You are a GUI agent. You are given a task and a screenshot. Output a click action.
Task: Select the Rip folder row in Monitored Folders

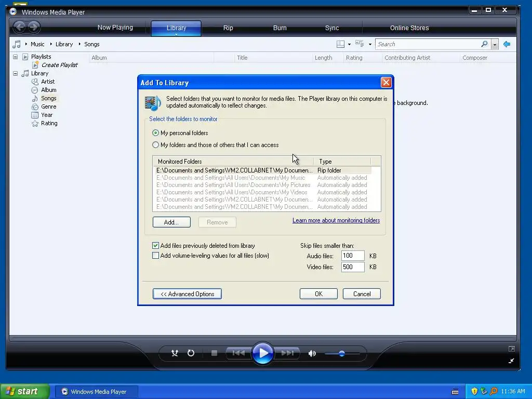click(263, 170)
